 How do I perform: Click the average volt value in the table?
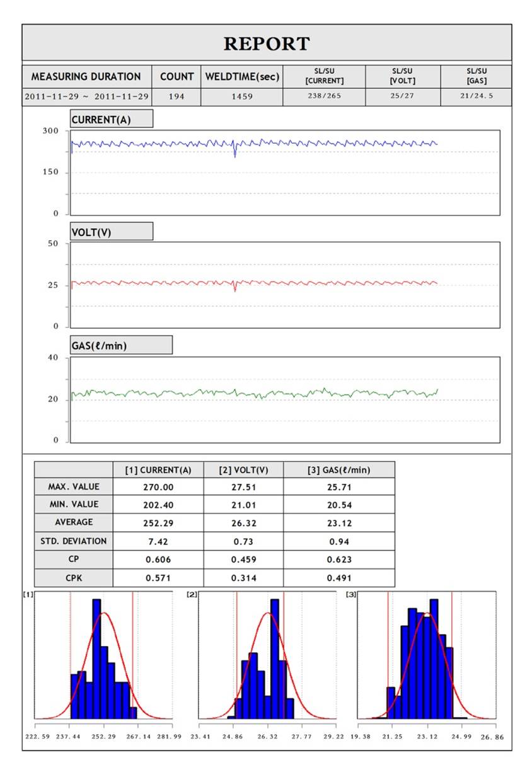[243, 523]
